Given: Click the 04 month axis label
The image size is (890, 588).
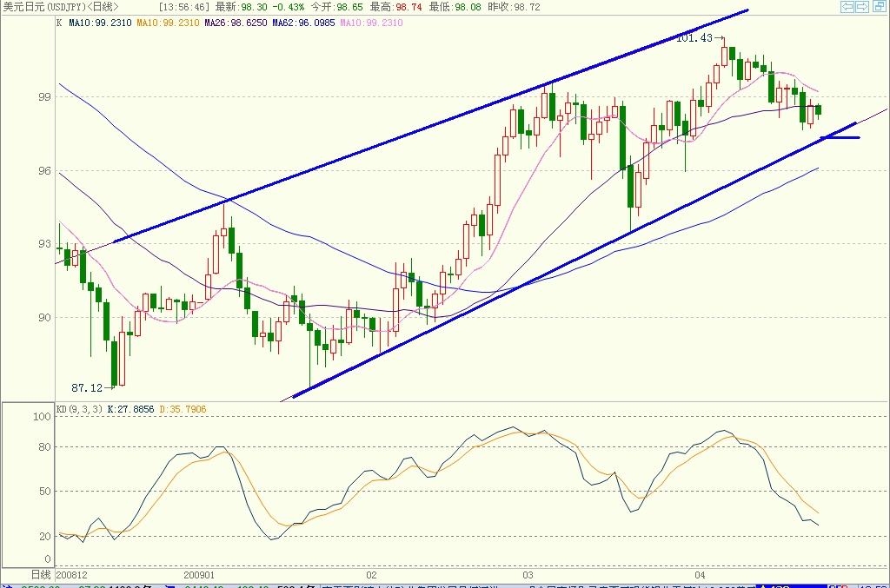Looking at the screenshot, I should pos(700,574).
